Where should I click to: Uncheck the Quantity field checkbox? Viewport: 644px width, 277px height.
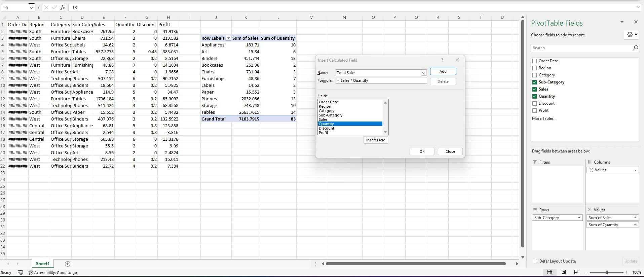534,97
